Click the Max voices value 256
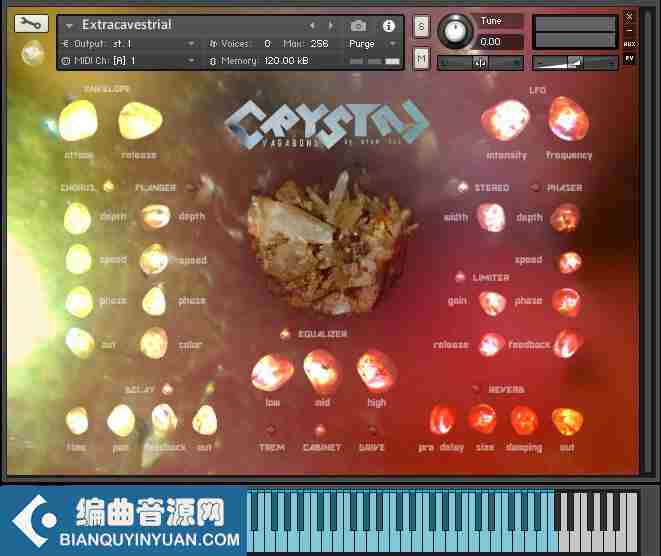Screen dimensions: 661x556 coord(319,44)
